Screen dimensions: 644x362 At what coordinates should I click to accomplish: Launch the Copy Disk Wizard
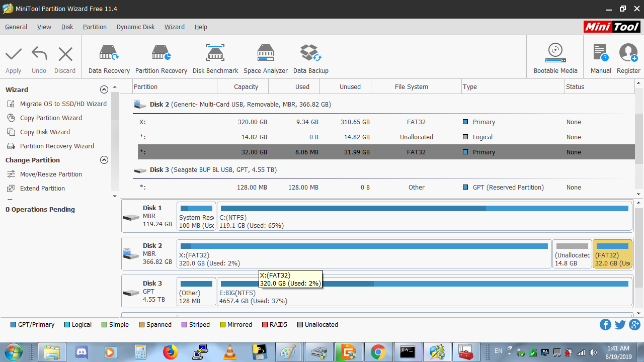pos(45,132)
